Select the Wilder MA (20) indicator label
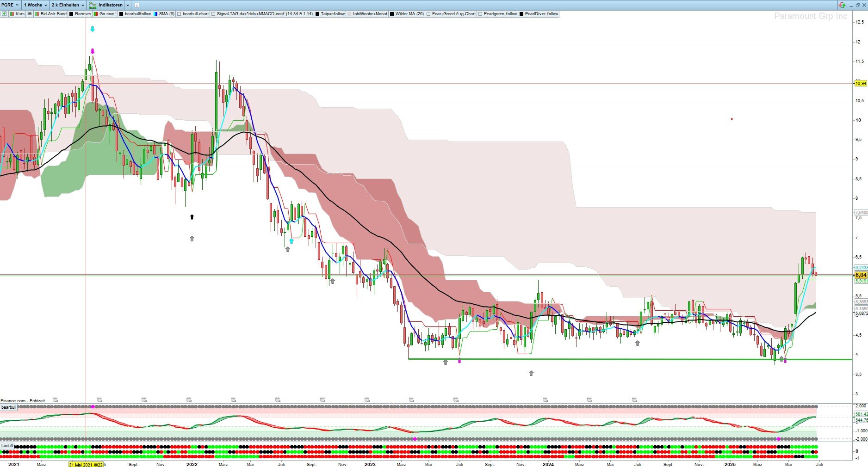This screenshot has width=868, height=467. coord(409,14)
